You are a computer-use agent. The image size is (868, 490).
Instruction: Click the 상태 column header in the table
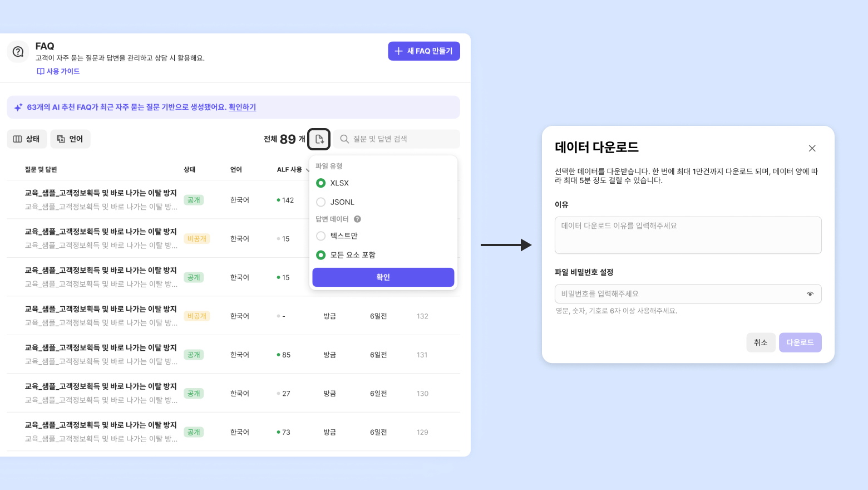[190, 169]
